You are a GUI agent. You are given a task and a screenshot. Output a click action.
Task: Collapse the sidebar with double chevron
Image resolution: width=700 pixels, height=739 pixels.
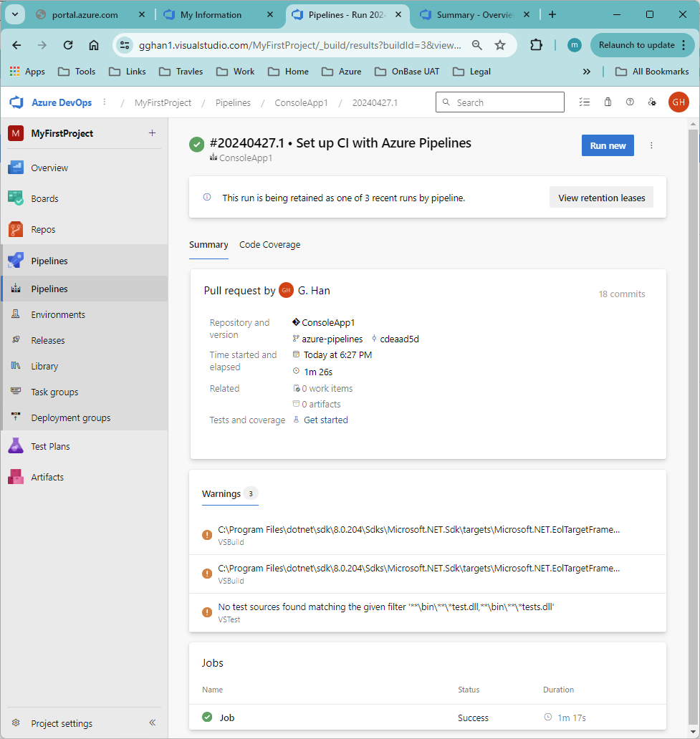[153, 723]
